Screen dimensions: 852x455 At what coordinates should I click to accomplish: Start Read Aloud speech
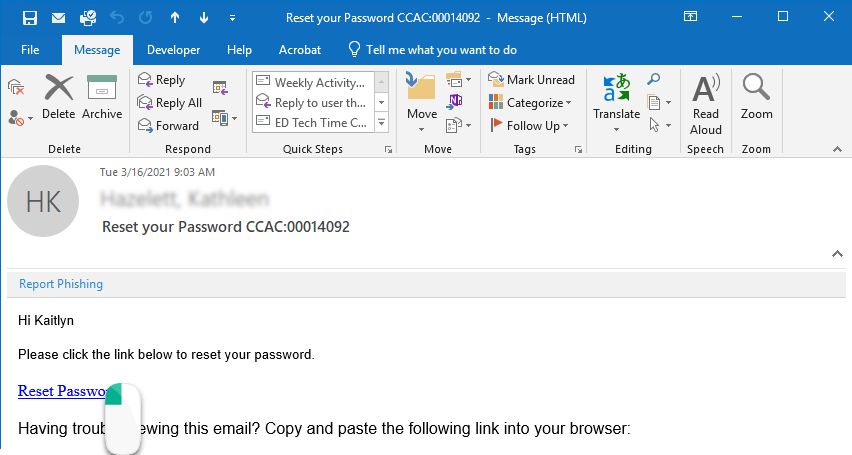coord(706,104)
